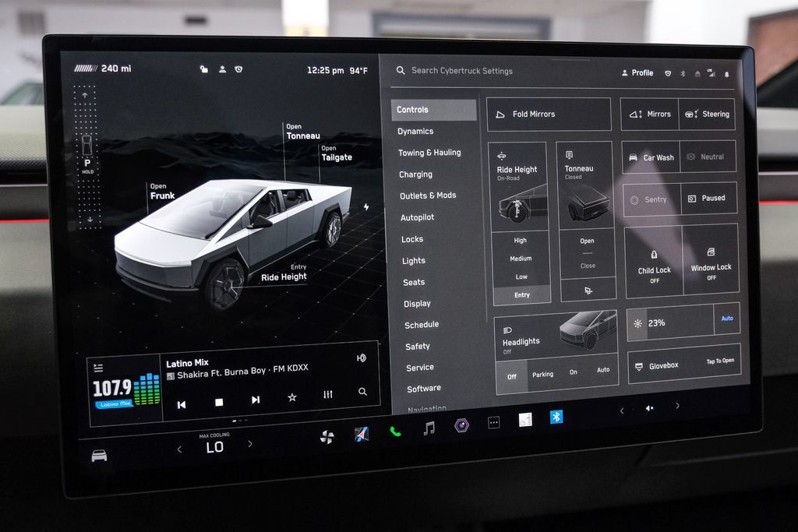Open the Charging menu
Image resolution: width=798 pixels, height=532 pixels.
(416, 174)
